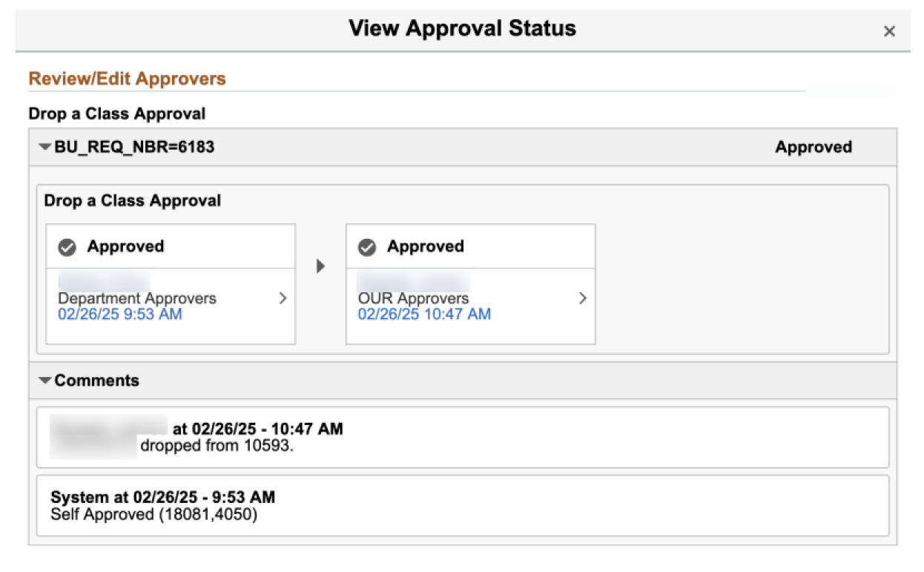Open Department Approvers details chevron
Screen dimensions: 924x572
[283, 298]
